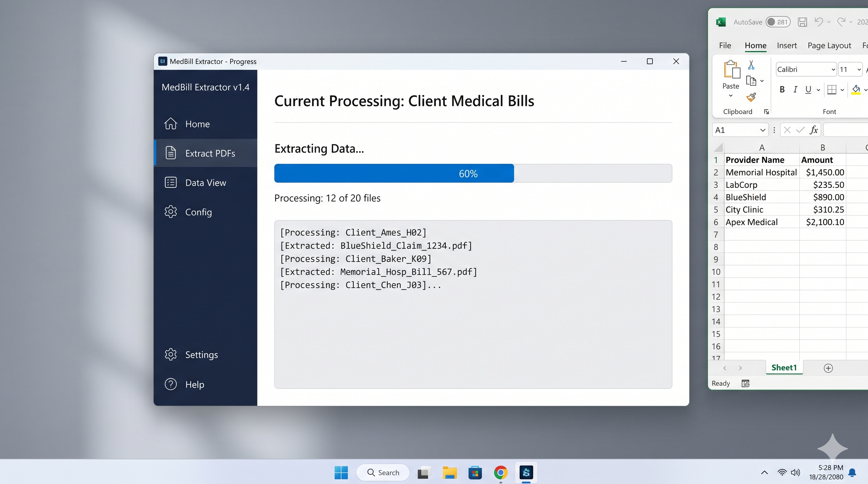
Task: Open the Clipboard dialog launcher
Action: tap(766, 112)
